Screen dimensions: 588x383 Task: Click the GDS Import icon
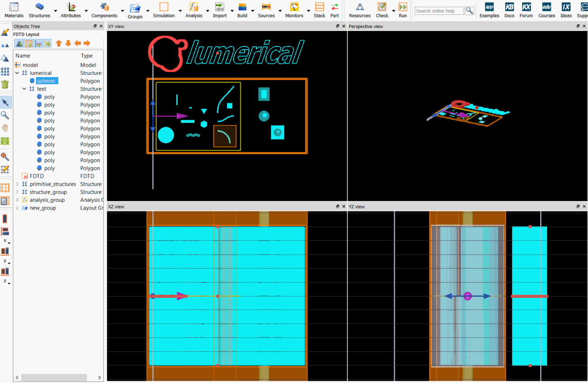[219, 7]
